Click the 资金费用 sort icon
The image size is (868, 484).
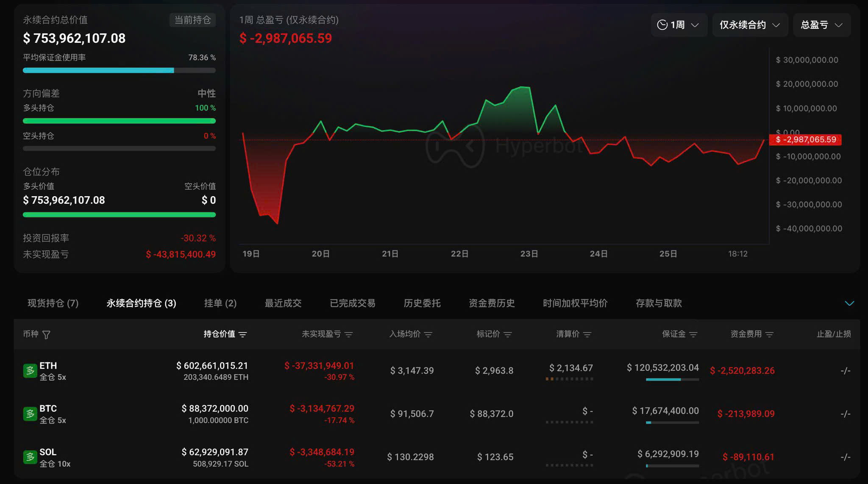[x=769, y=334]
